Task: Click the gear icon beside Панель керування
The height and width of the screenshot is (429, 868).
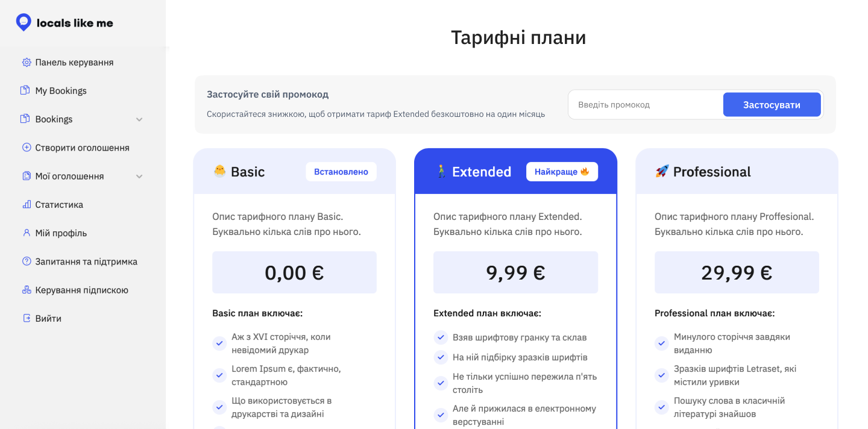Action: [26, 62]
